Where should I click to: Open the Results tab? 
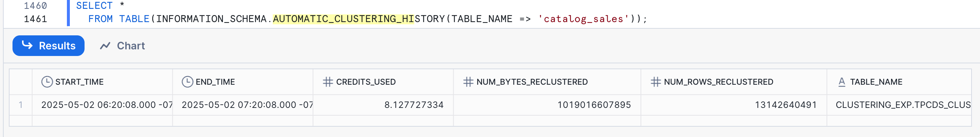48,46
